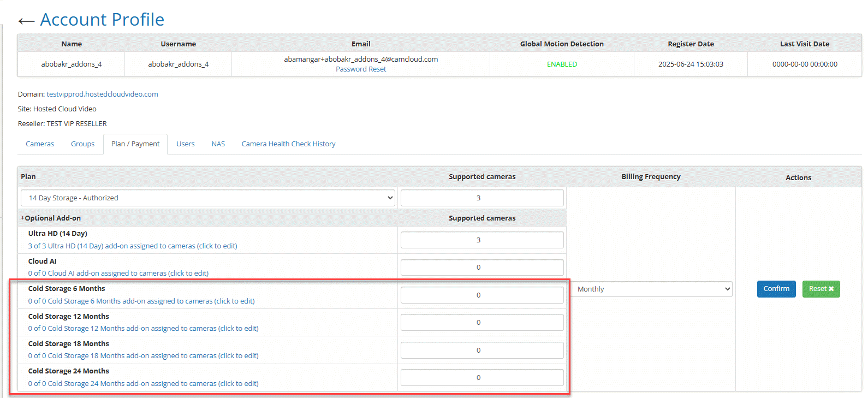Open the Cameras tab
Image resolution: width=868 pixels, height=398 pixels.
coord(40,144)
